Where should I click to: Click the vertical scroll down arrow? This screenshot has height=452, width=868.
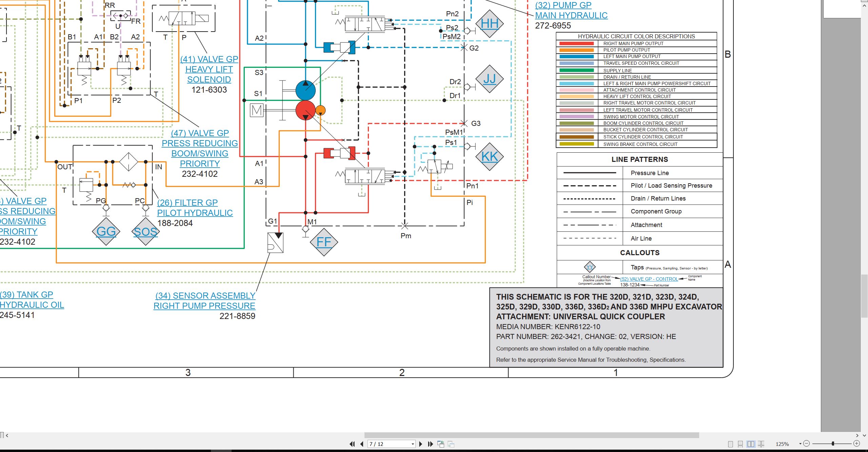[x=864, y=435]
